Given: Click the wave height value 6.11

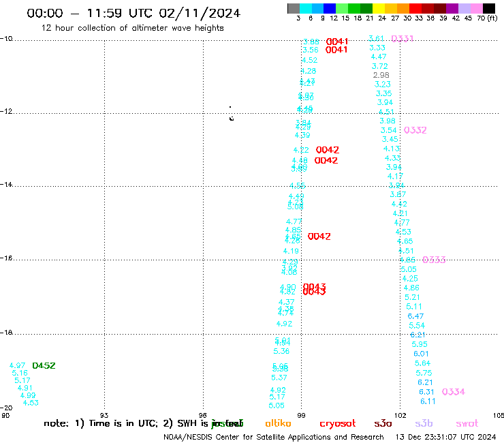Looking at the screenshot, I should 428,401.
